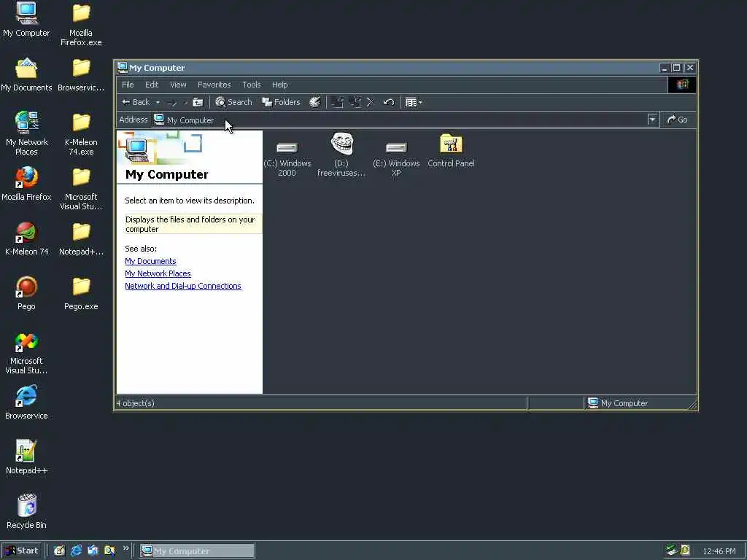Image resolution: width=747 pixels, height=560 pixels.
Task: Click the Windows logo throbber icon
Action: coord(682,85)
